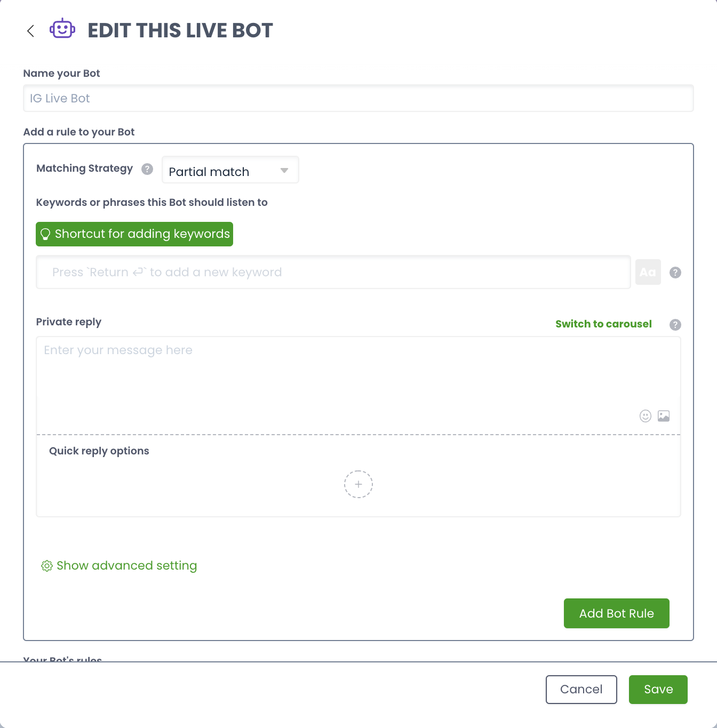
Task: Open the emoji picker in Private reply
Action: coord(646,416)
